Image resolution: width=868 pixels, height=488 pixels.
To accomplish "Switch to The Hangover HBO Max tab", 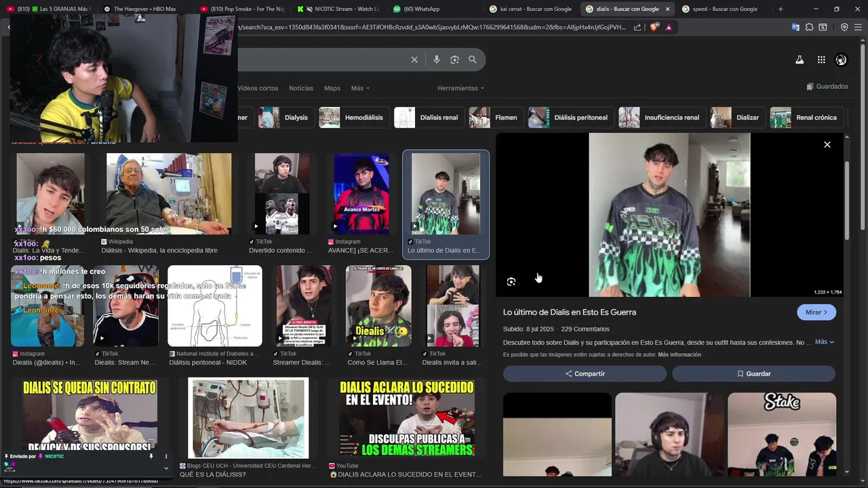I will pos(144,9).
